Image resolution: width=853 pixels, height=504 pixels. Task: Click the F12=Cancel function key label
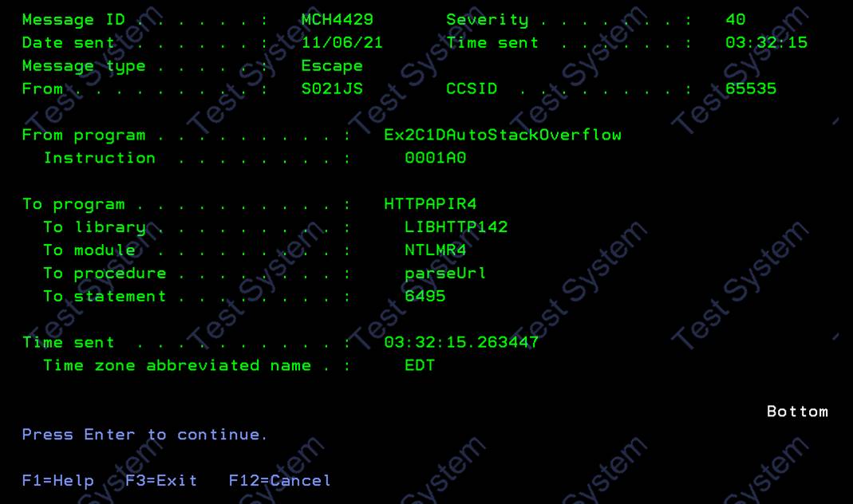pyautogui.click(x=279, y=481)
